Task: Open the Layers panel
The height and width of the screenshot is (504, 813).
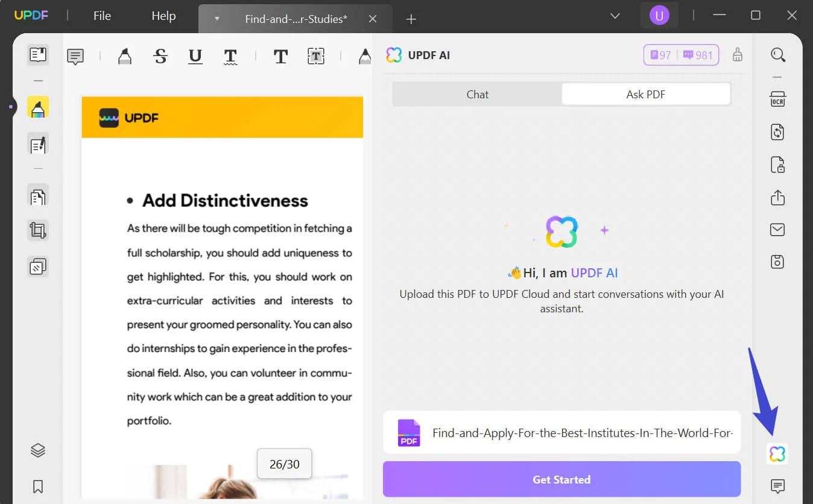Action: (38, 450)
